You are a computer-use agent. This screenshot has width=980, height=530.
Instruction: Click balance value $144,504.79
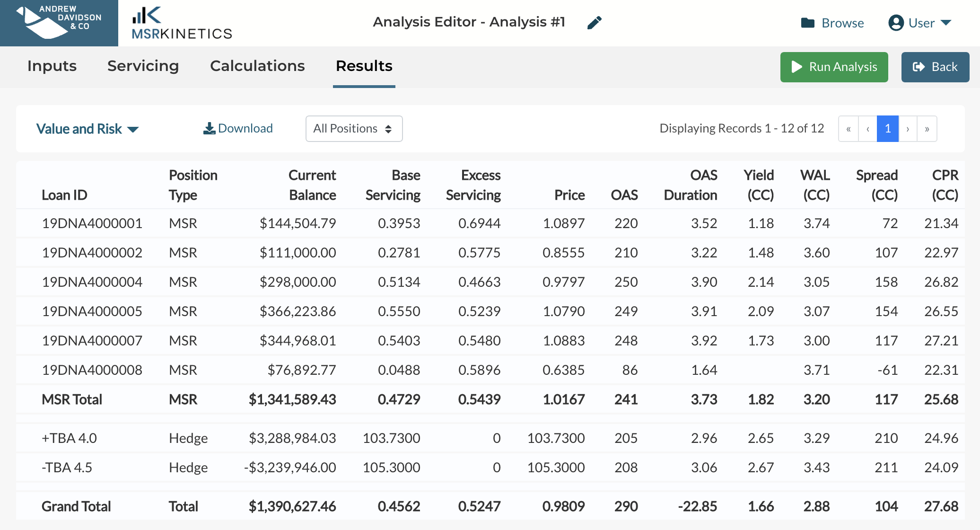297,223
